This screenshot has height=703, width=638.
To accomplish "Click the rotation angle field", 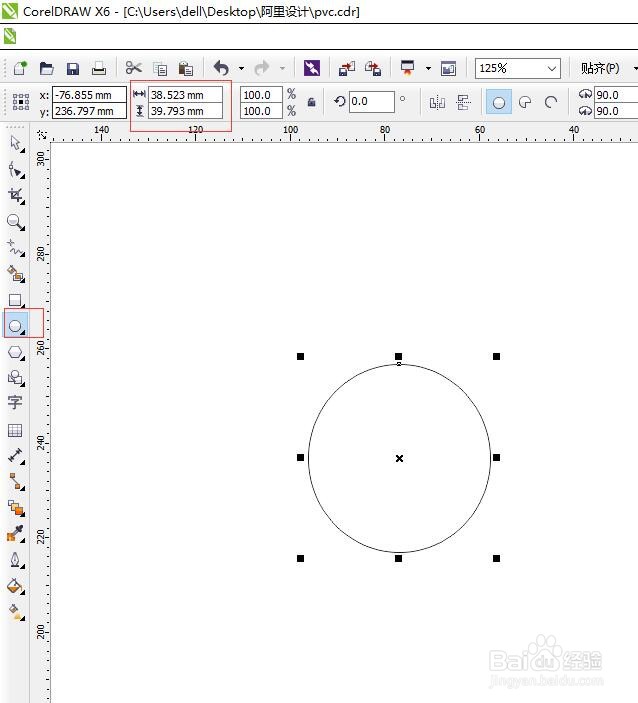I will click(x=372, y=102).
